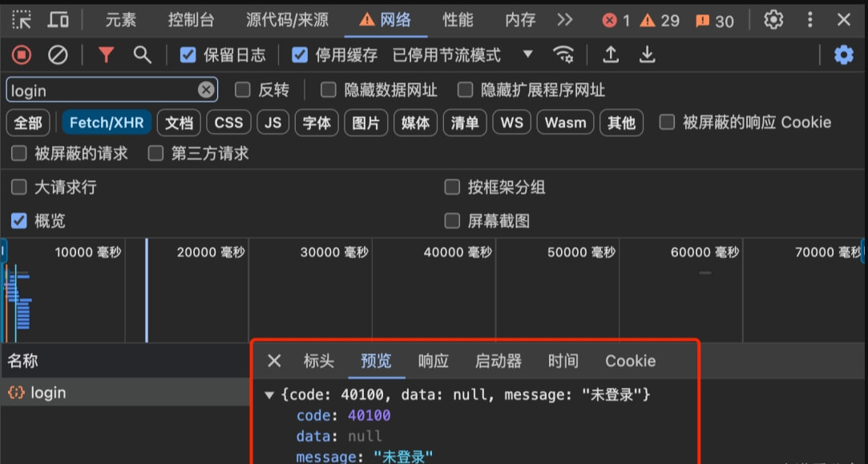
Task: Open the hidden panels overflow chevron
Action: [565, 19]
